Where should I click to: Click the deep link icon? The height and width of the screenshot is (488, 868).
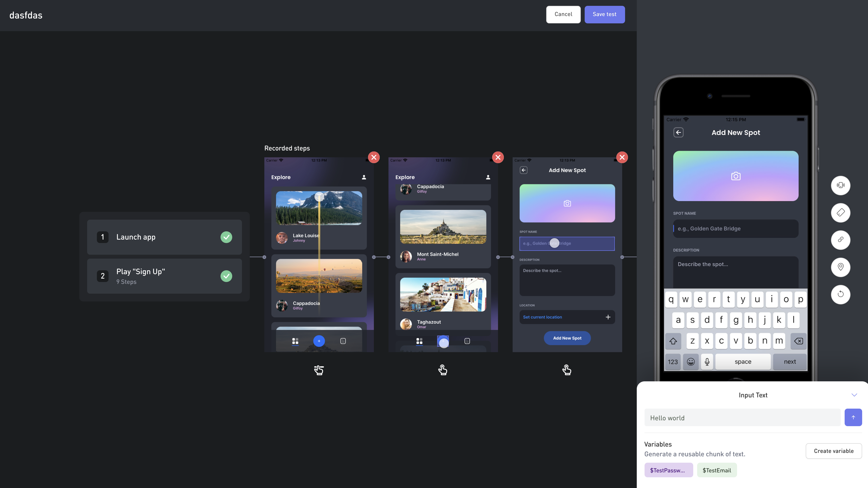tap(840, 240)
